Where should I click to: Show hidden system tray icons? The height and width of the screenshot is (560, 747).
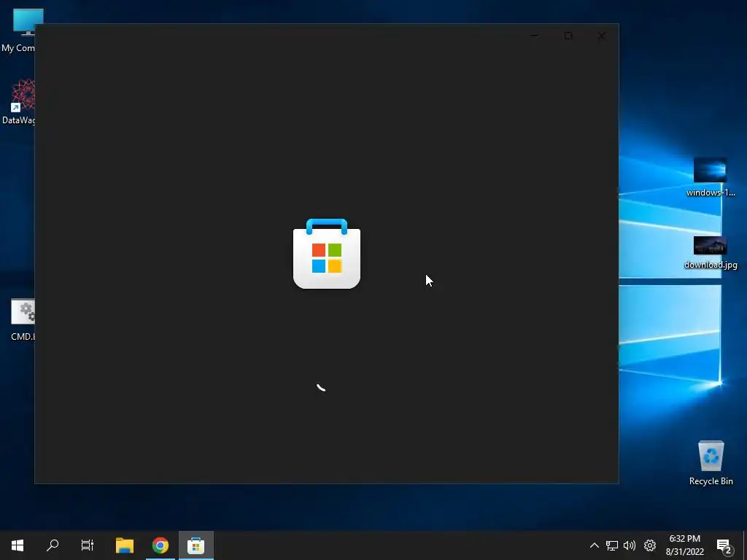click(x=594, y=545)
